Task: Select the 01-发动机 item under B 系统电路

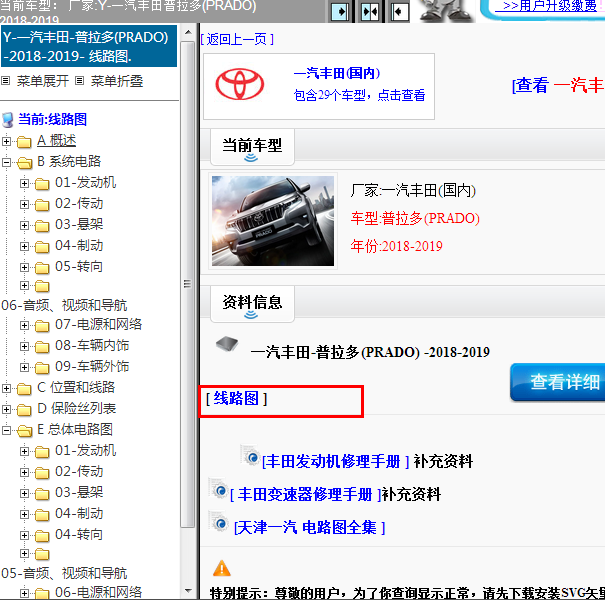Action: coord(85,183)
